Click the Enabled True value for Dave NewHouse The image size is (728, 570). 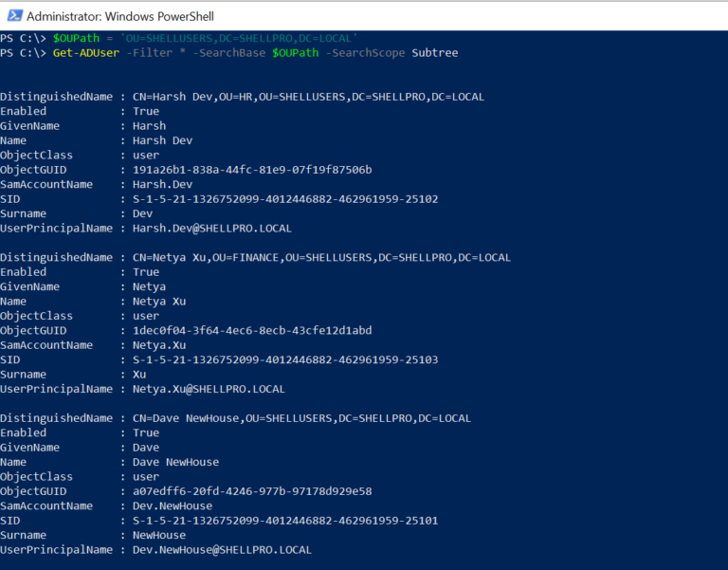click(146, 432)
